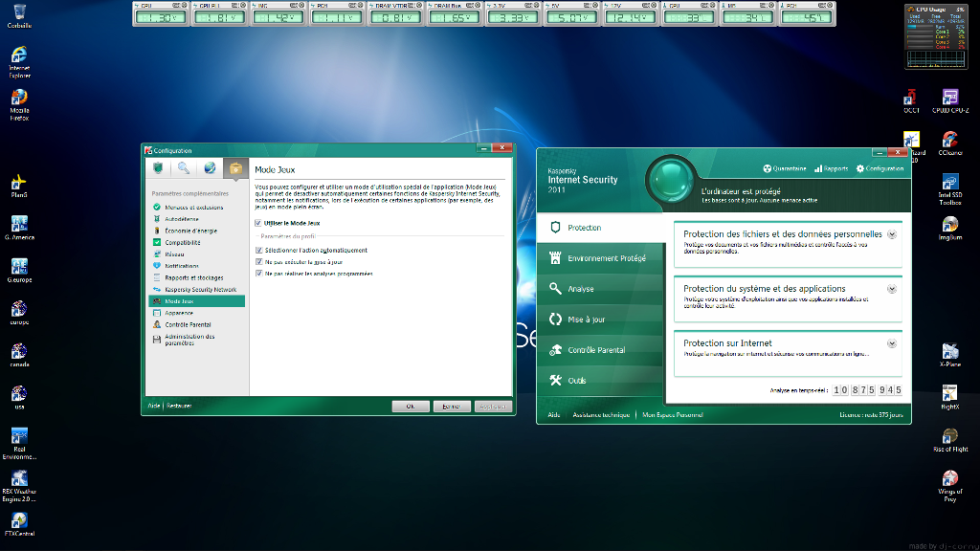The image size is (980, 551).
Task: Click the CPU Usage gadget graph
Action: click(936, 58)
